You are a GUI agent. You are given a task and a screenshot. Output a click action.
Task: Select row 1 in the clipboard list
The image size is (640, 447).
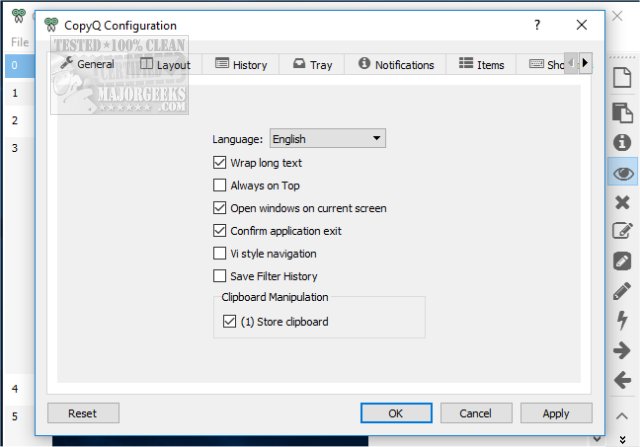(x=20, y=93)
